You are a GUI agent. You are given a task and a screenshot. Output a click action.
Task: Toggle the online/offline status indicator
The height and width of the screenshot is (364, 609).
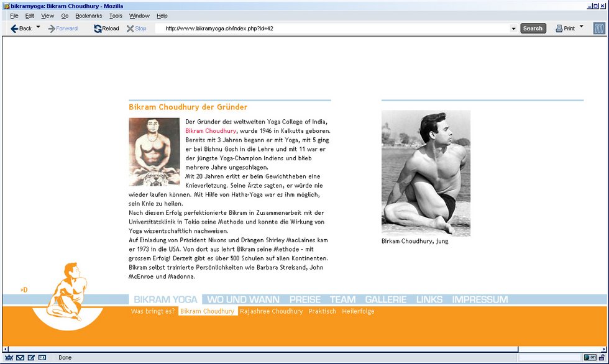click(590, 357)
